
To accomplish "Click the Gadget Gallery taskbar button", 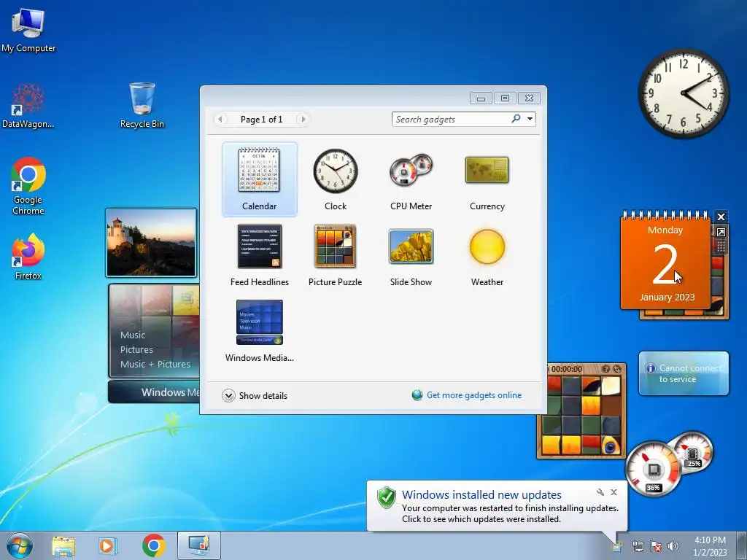I will point(199,545).
